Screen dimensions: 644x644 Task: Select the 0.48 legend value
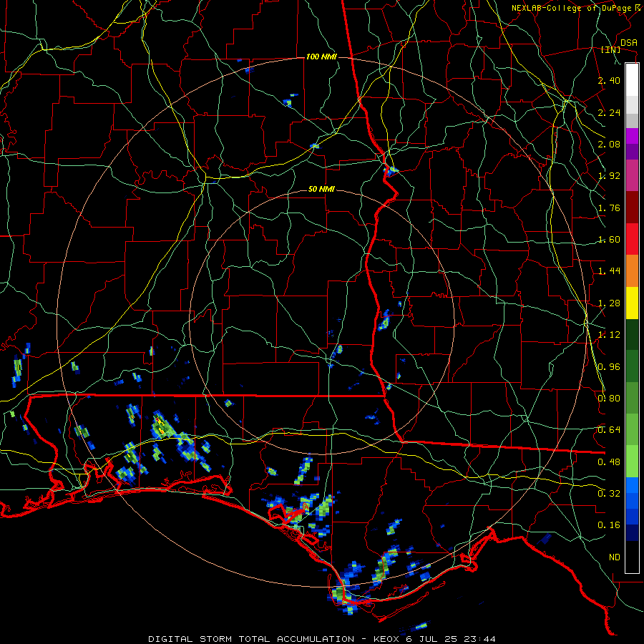pos(609,462)
